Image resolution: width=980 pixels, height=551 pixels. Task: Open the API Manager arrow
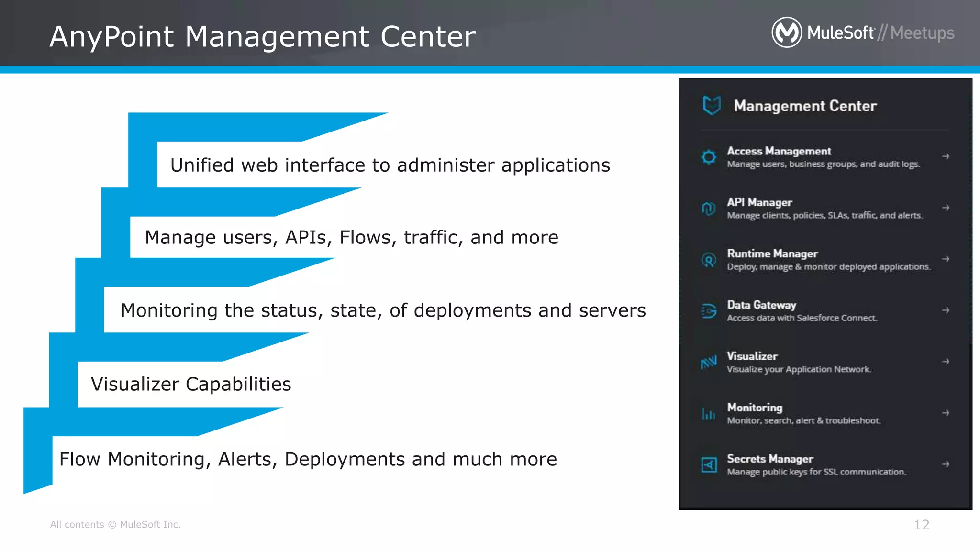coord(946,208)
